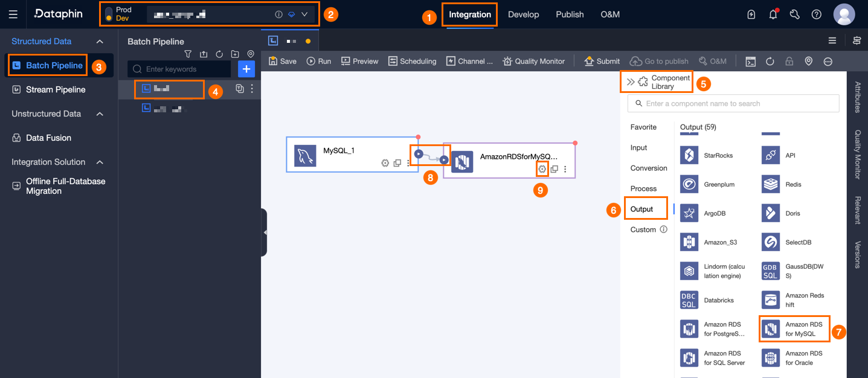
Task: Click the toolbar refresh icon
Action: coord(770,61)
